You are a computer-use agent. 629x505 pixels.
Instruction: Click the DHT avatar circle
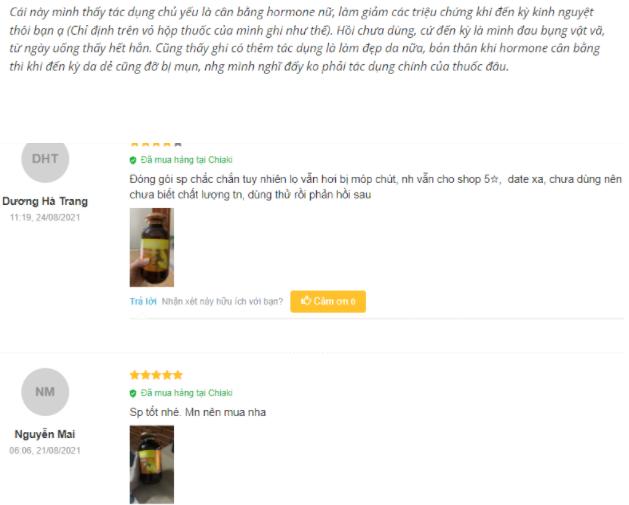point(45,160)
